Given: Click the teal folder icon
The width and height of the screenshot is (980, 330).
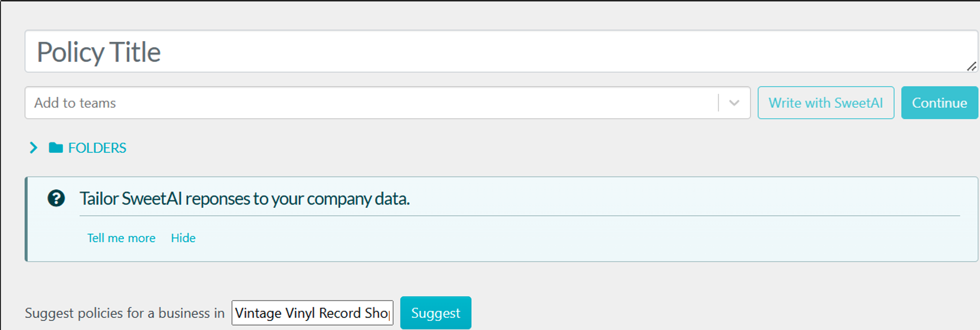Looking at the screenshot, I should [x=56, y=148].
